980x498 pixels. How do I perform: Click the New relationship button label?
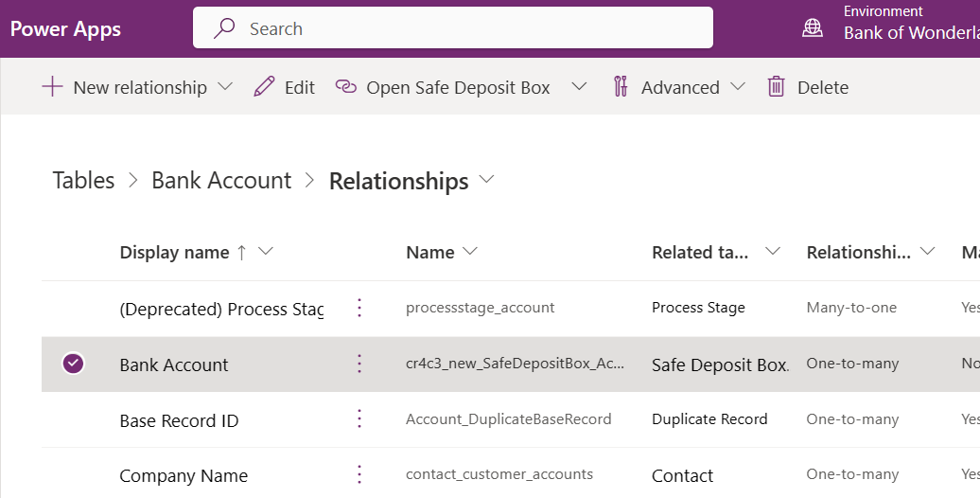point(140,88)
